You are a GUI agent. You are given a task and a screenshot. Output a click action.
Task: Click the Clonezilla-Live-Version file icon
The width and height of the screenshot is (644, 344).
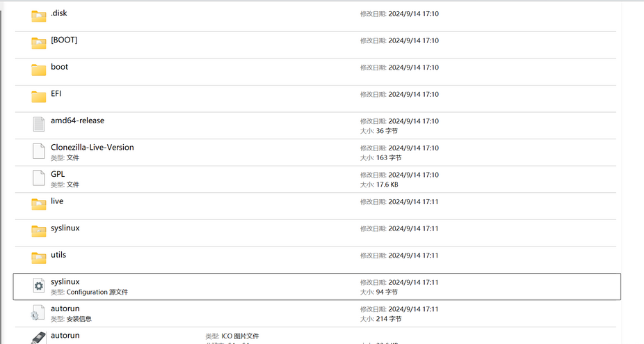[x=39, y=150]
